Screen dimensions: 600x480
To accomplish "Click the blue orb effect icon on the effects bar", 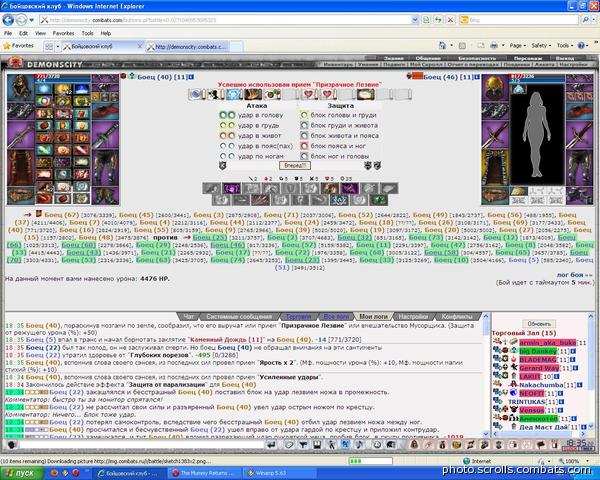I will coord(196,94).
